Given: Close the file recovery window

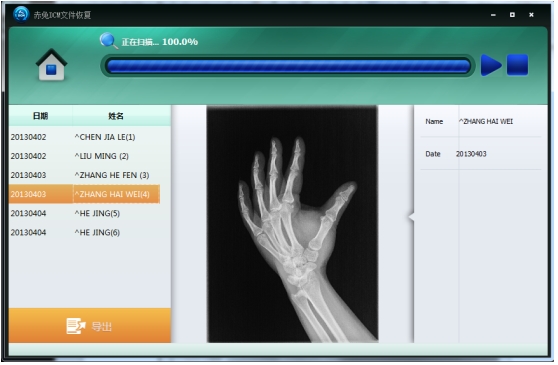Looking at the screenshot, I should [x=531, y=15].
